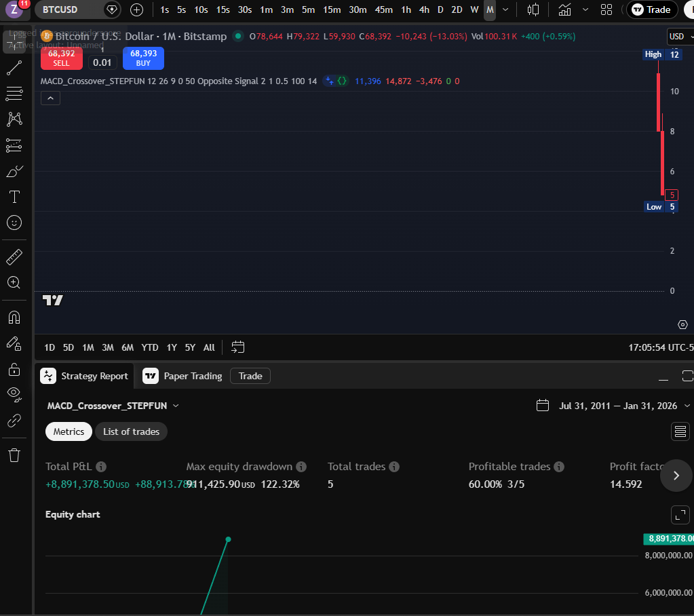Select the 5Y time range
The height and width of the screenshot is (616, 694).
(x=189, y=347)
